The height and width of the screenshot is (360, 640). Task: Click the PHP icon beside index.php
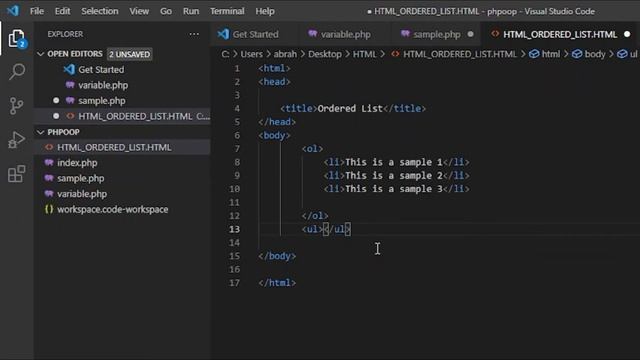(x=49, y=162)
